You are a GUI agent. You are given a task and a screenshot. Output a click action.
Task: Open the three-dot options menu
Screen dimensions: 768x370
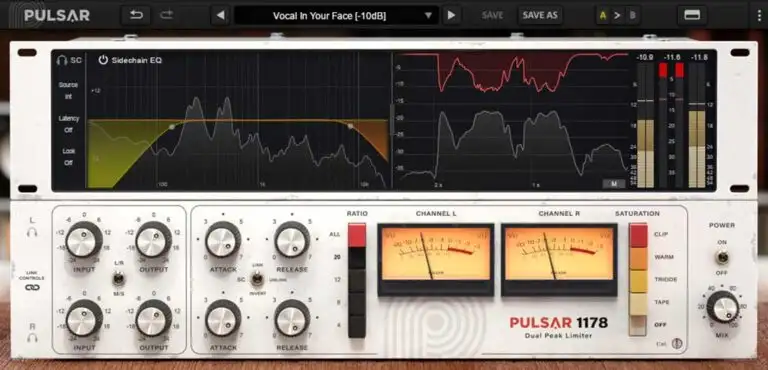(x=759, y=16)
